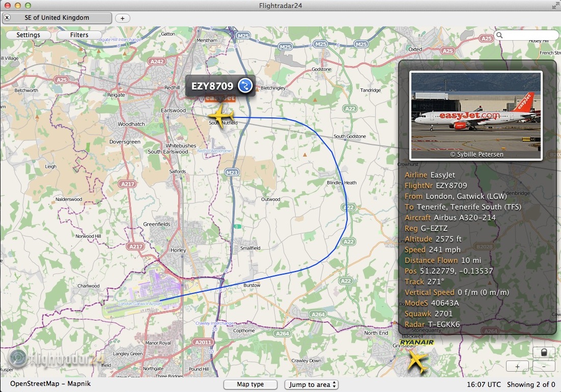Click the EZY8709 easyJet aircraft icon
561x392 pixels.
[221, 116]
